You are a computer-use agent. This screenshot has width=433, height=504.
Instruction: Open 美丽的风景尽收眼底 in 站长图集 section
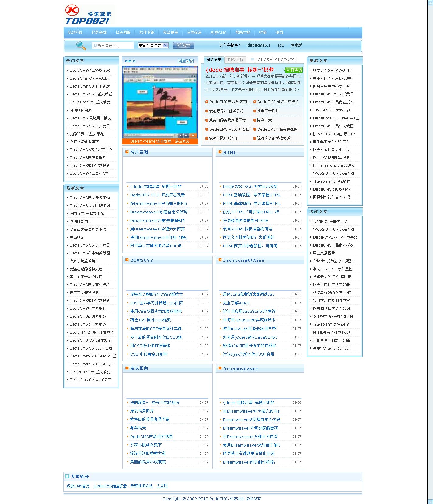[148, 462]
